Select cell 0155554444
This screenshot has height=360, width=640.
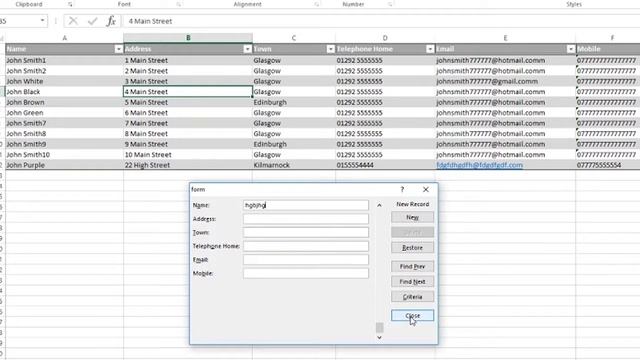[385, 165]
